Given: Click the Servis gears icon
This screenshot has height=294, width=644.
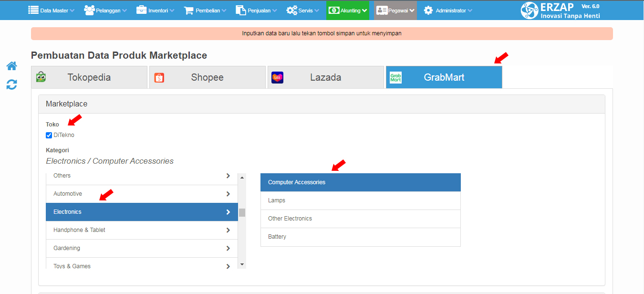Looking at the screenshot, I should click(x=291, y=10).
